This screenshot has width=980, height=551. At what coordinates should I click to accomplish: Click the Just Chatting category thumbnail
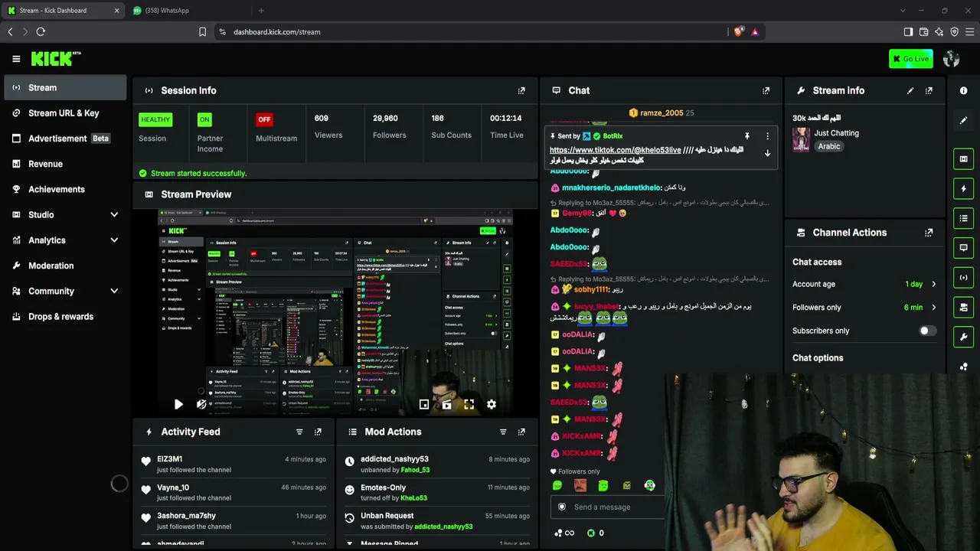coord(801,139)
